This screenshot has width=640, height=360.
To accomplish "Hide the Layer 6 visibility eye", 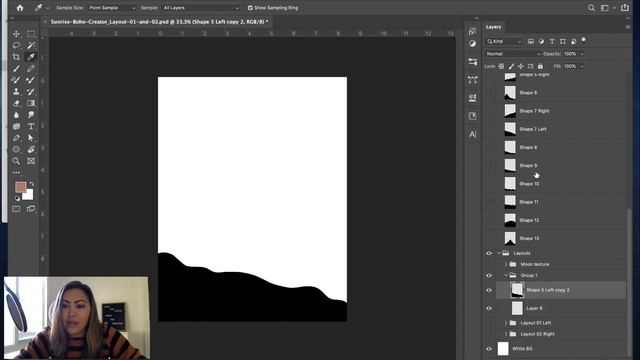I will coord(489,309).
